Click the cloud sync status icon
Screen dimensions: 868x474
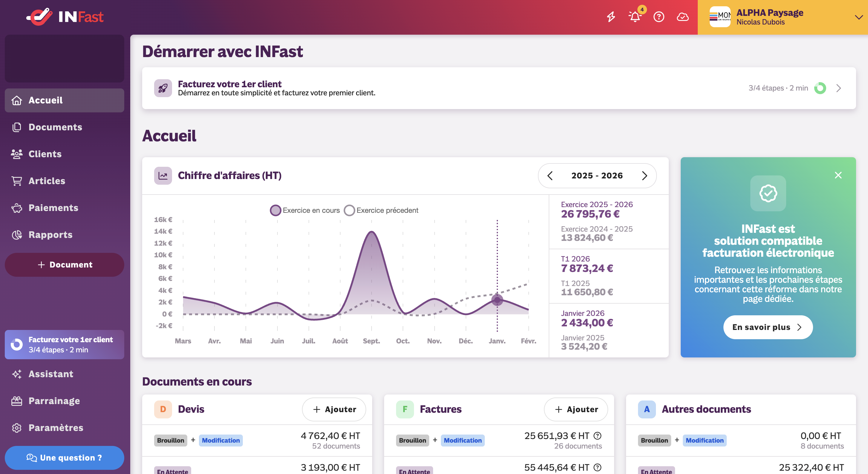point(683,16)
